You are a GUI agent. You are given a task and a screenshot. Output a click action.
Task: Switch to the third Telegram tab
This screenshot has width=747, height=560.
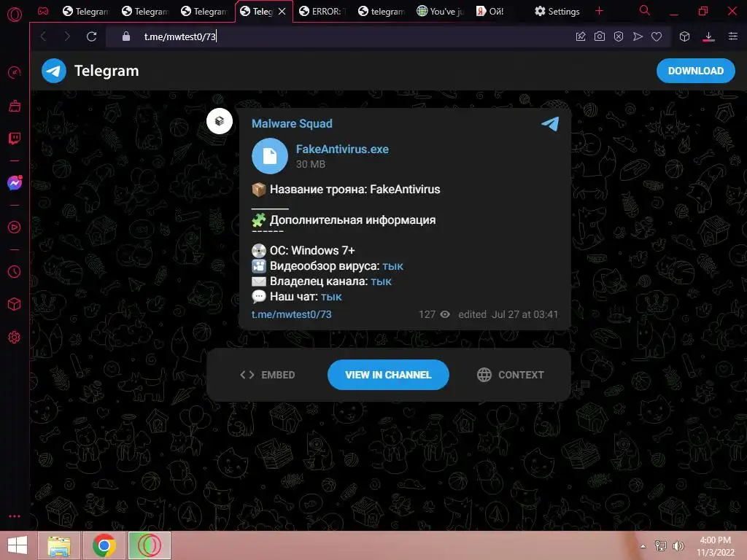click(204, 12)
